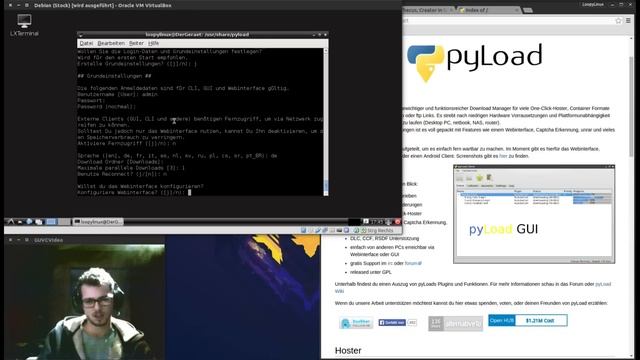The height and width of the screenshot is (360, 640).
Task: Select the terminal window button in the VM taskbar
Action: 98,222
